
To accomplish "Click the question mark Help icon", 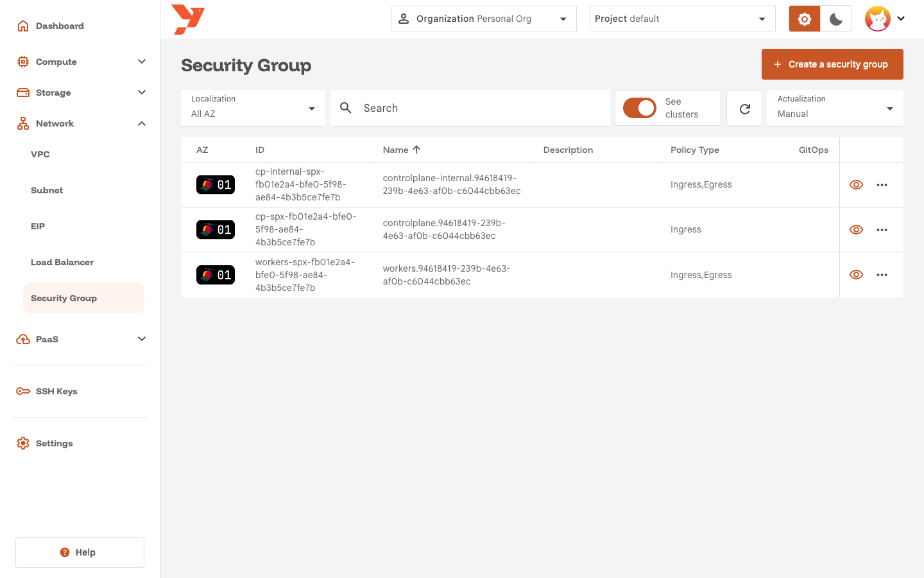I will click(x=65, y=552).
